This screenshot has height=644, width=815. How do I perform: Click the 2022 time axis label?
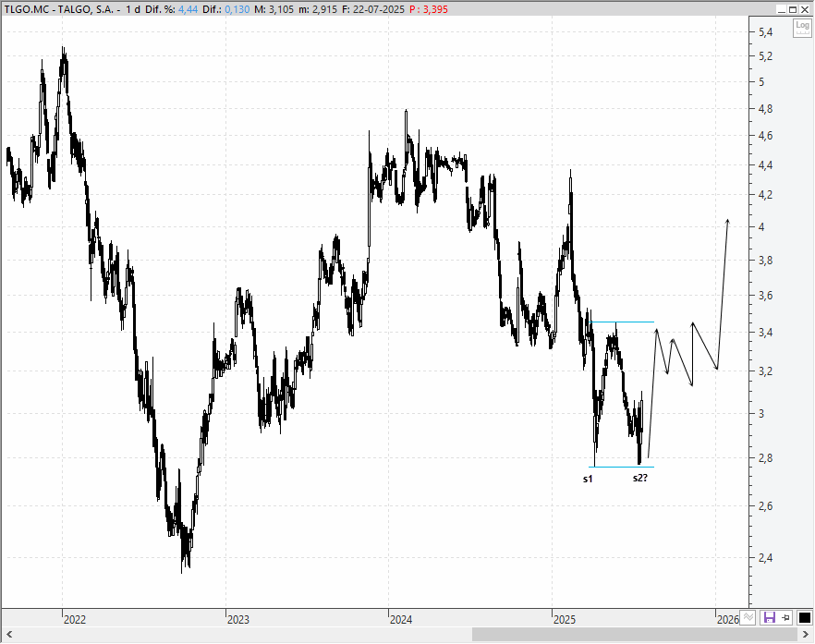tap(74, 620)
